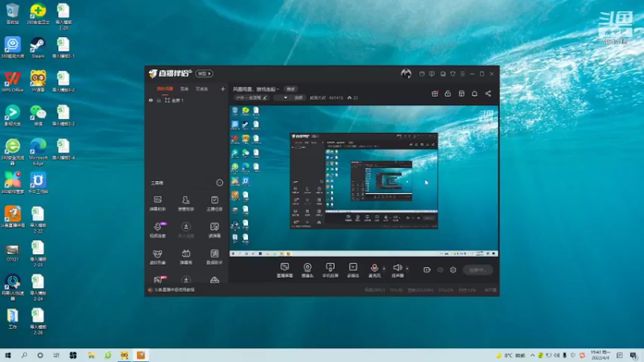Click the edit pencil on the category tag
Screen dimensions: 644x362
pyautogui.click(x=265, y=97)
